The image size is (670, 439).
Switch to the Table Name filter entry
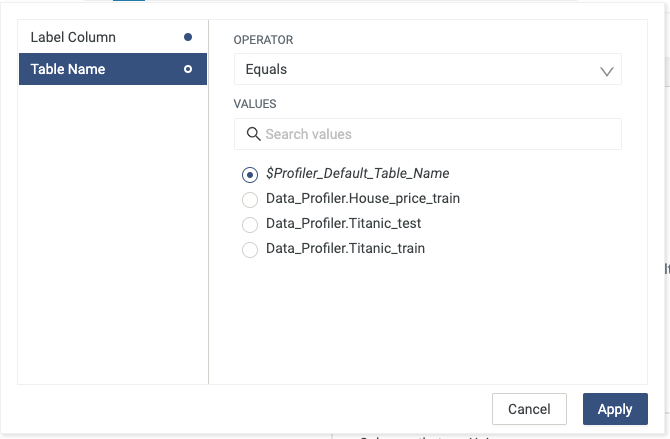coord(100,69)
